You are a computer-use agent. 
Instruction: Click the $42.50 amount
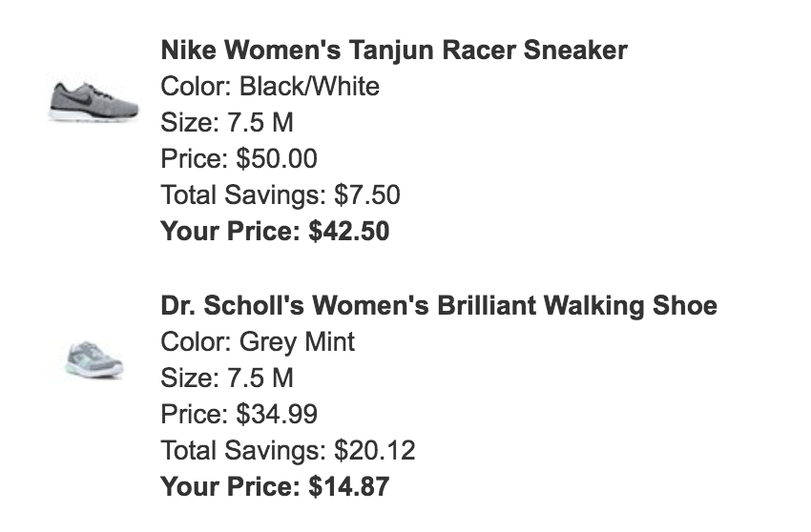pyautogui.click(x=349, y=231)
